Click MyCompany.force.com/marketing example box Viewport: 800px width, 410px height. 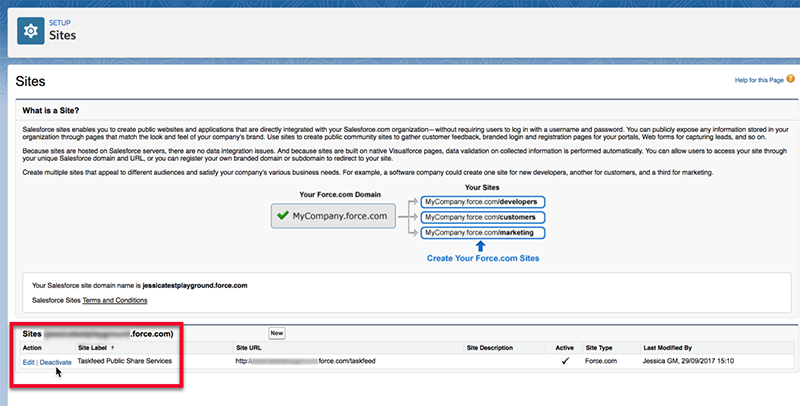483,233
